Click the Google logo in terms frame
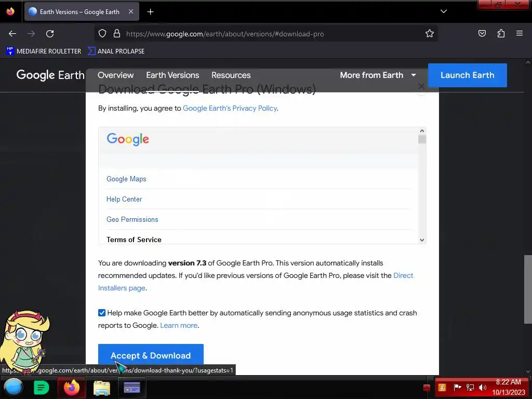 pos(128,139)
